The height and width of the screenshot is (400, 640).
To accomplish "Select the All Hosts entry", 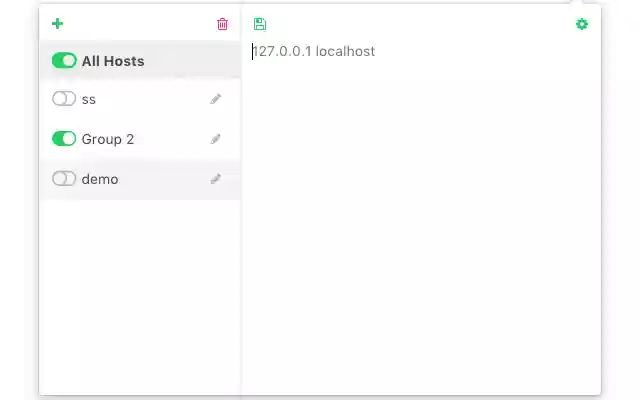I will [x=113, y=61].
